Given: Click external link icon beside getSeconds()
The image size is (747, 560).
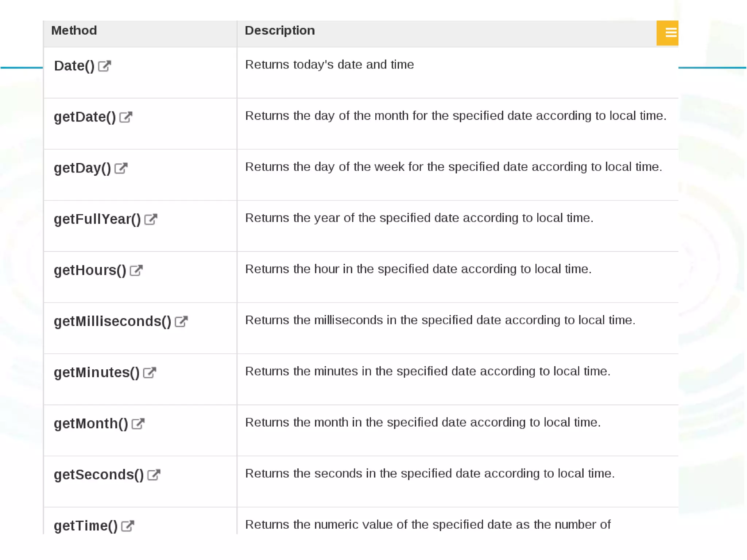Looking at the screenshot, I should pos(154,475).
